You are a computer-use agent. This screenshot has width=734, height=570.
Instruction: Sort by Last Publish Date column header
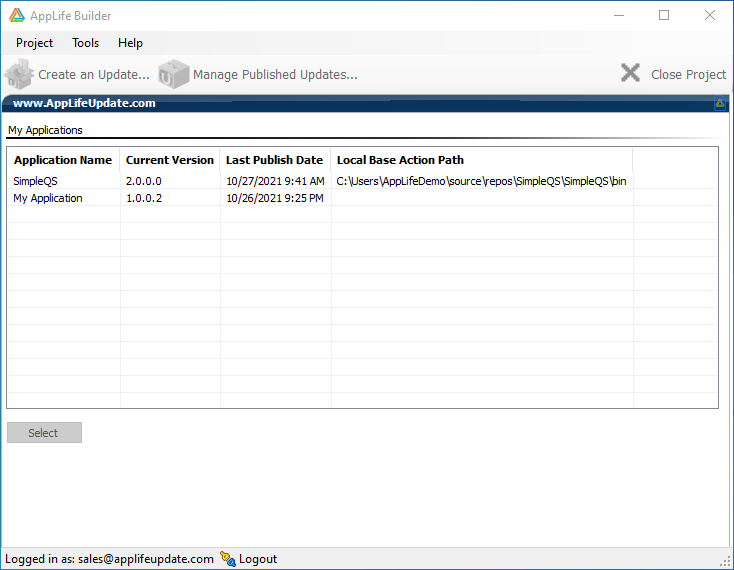pyautogui.click(x=275, y=160)
